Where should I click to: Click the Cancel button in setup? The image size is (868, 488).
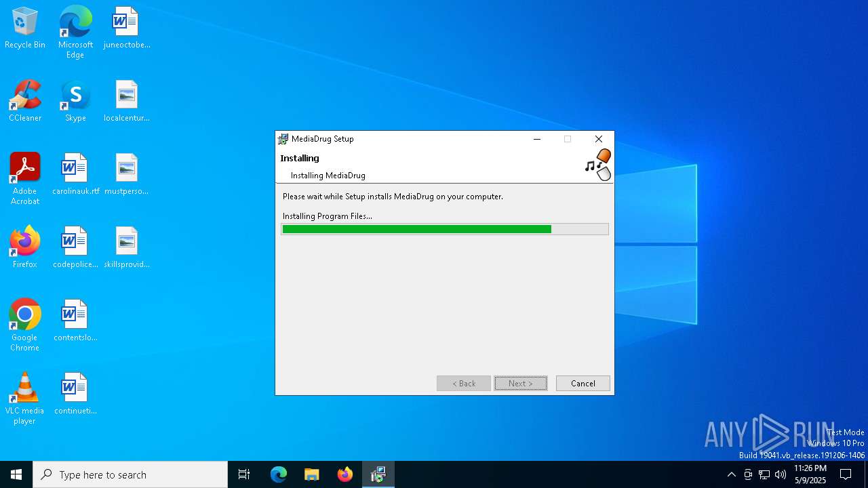coord(583,383)
